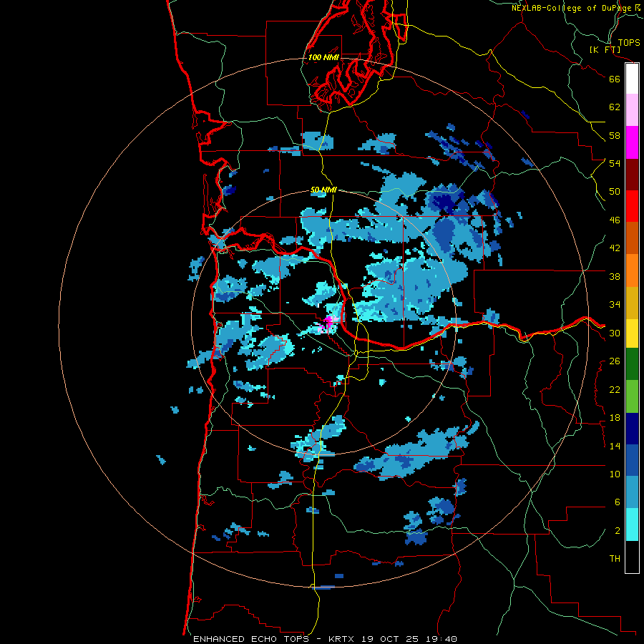Click the '100 NMI' range ring label
The height and width of the screenshot is (644, 644).
click(323, 57)
